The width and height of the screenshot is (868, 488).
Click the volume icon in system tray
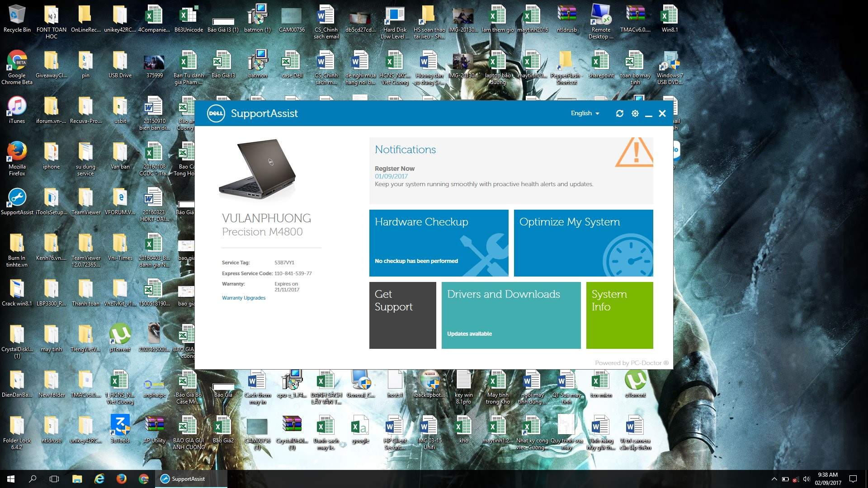(x=807, y=479)
